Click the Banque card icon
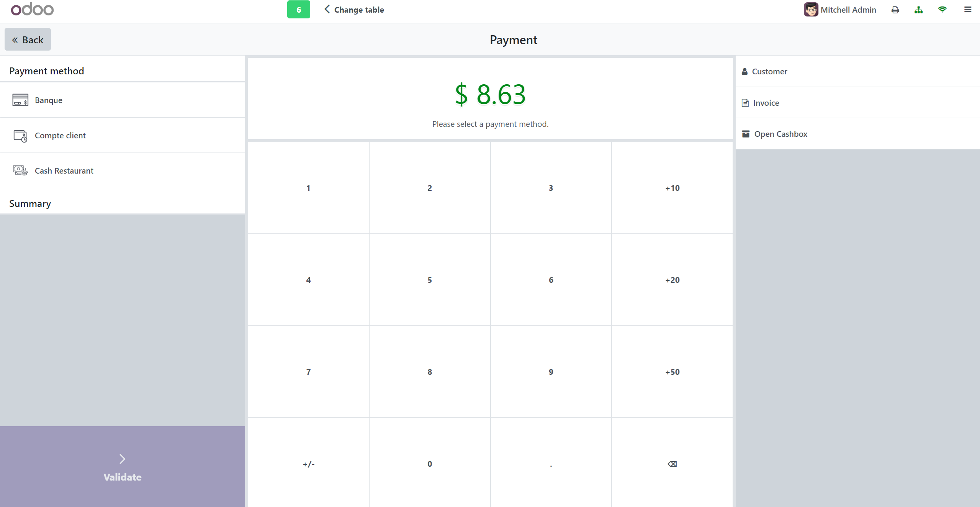 click(x=20, y=100)
